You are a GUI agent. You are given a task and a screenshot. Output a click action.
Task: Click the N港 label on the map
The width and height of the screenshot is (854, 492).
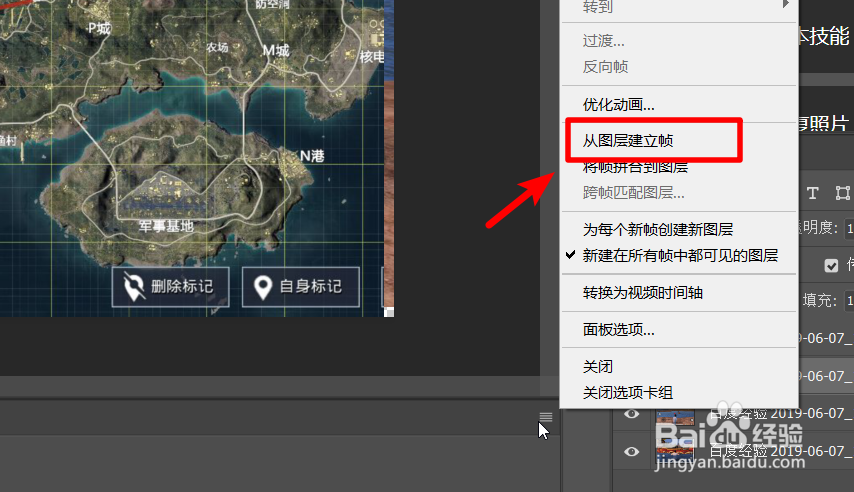click(x=312, y=156)
